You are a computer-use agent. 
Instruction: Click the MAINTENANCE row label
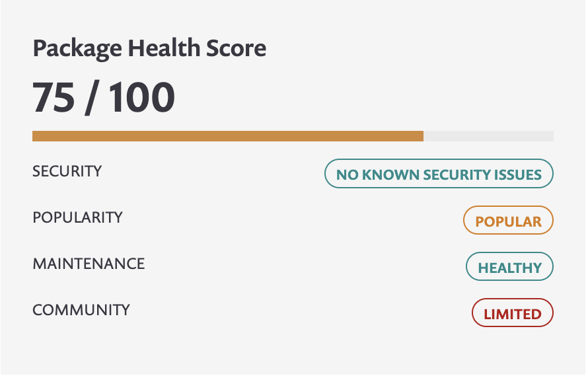tap(89, 264)
